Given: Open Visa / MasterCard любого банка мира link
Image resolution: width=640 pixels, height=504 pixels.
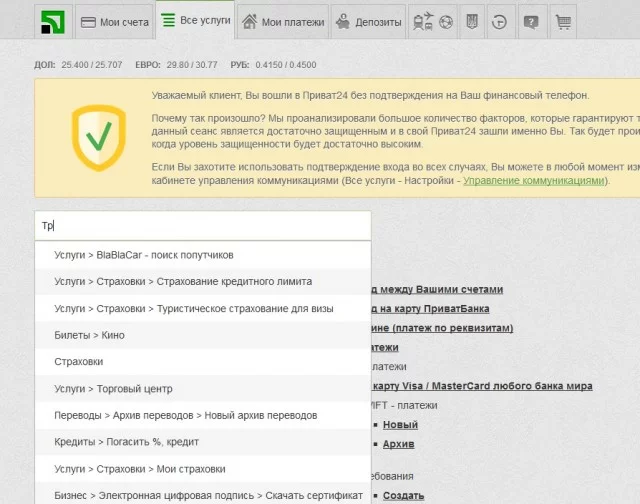Looking at the screenshot, I should [482, 386].
